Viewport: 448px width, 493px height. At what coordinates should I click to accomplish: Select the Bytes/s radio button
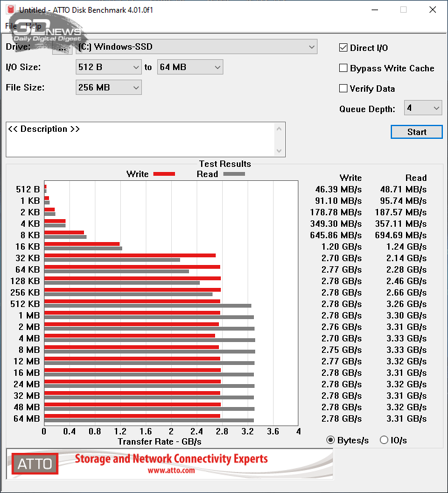point(330,440)
